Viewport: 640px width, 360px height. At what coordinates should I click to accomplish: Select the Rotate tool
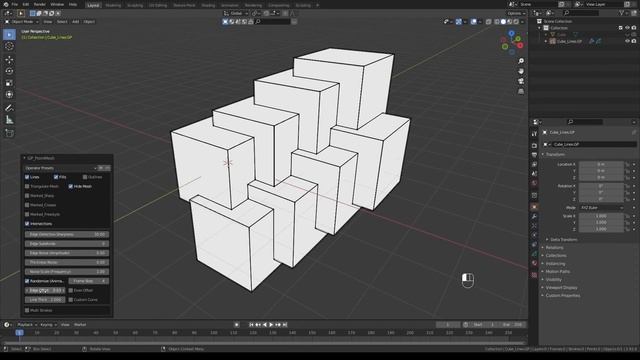pos(9,71)
